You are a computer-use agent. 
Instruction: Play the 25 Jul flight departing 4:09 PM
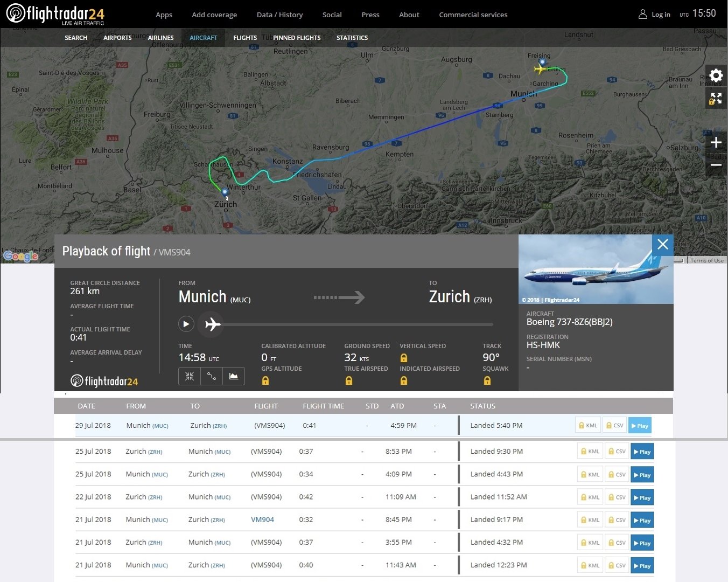tap(642, 475)
